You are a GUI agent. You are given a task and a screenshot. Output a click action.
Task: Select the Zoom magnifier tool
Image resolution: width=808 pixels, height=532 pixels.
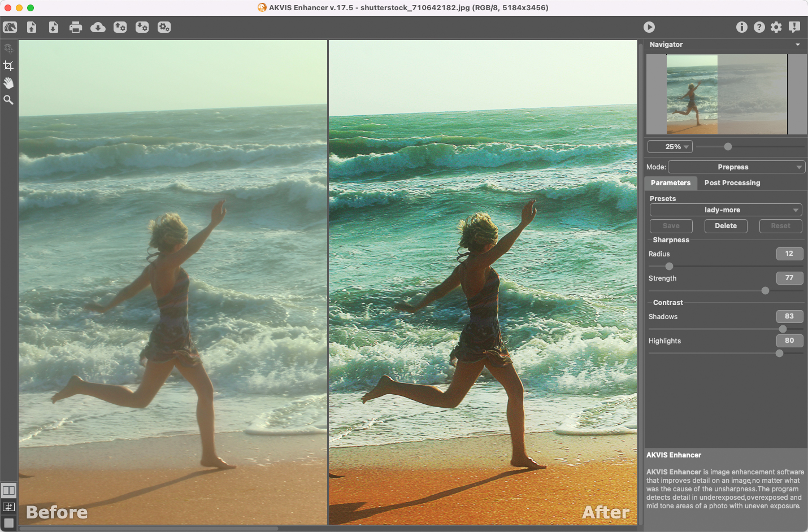pyautogui.click(x=8, y=100)
